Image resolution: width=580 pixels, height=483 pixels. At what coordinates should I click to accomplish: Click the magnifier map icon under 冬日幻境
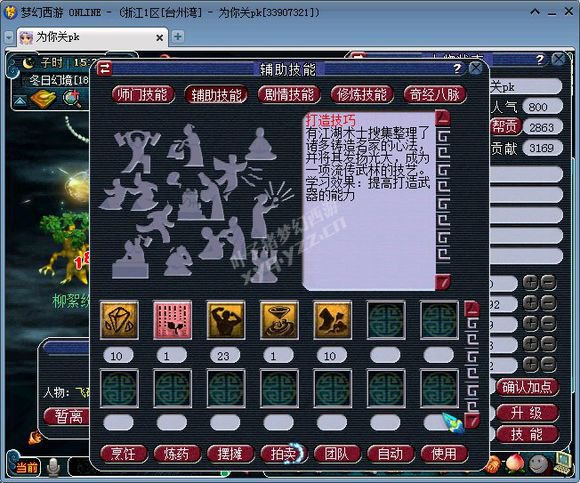pyautogui.click(x=72, y=98)
